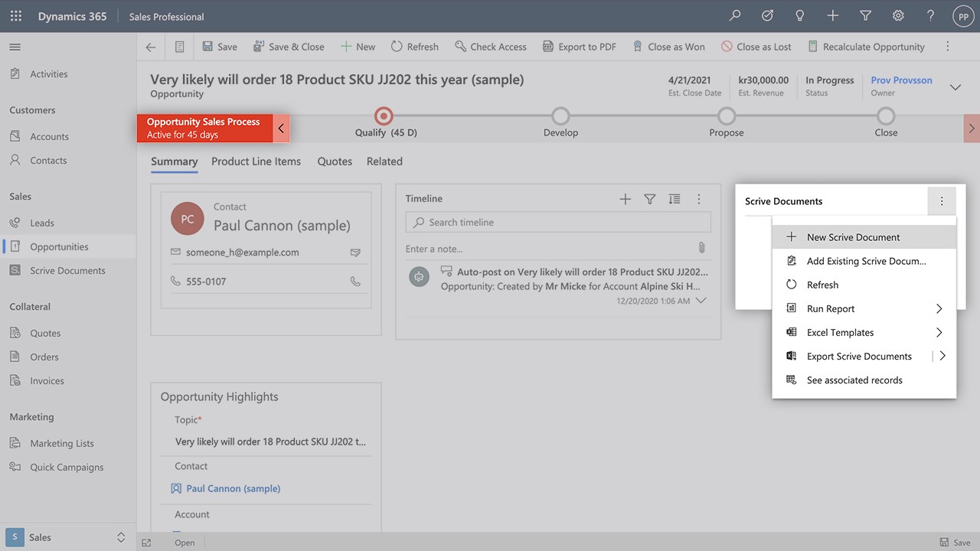The height and width of the screenshot is (551, 980).
Task: Select the Qualify stage circle
Action: [384, 116]
